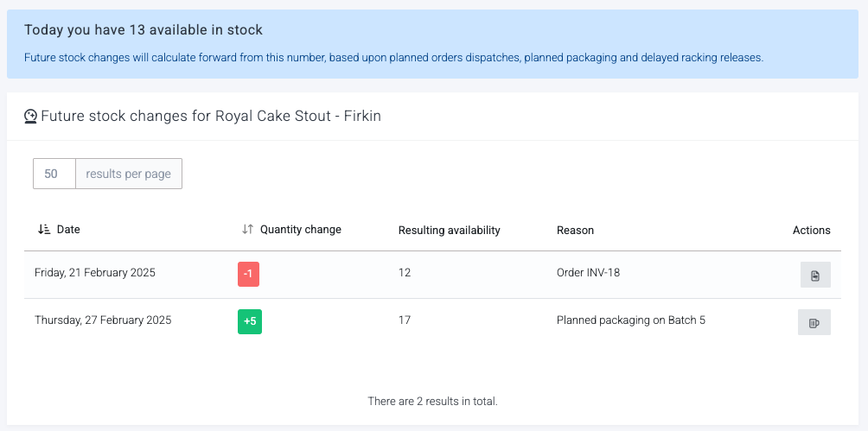The image size is (868, 431).
Task: Open the Batch 5 packaging beer mug icon
Action: coord(814,322)
